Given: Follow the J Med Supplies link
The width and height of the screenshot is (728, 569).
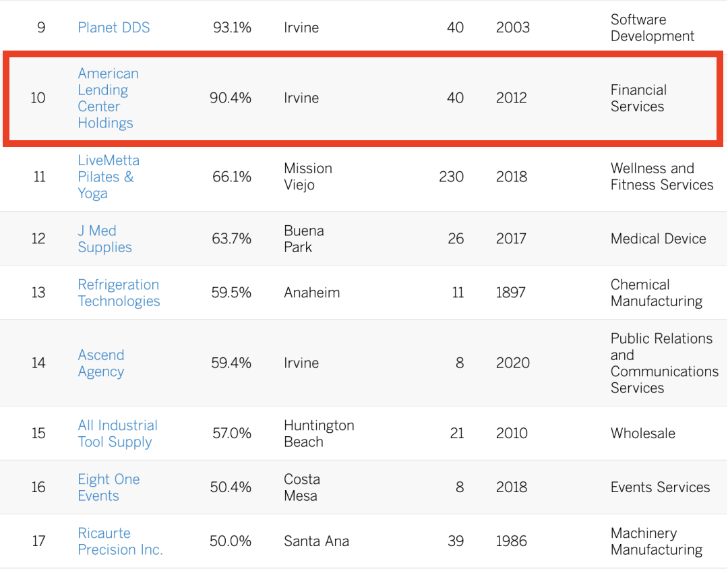Looking at the screenshot, I should click(104, 239).
